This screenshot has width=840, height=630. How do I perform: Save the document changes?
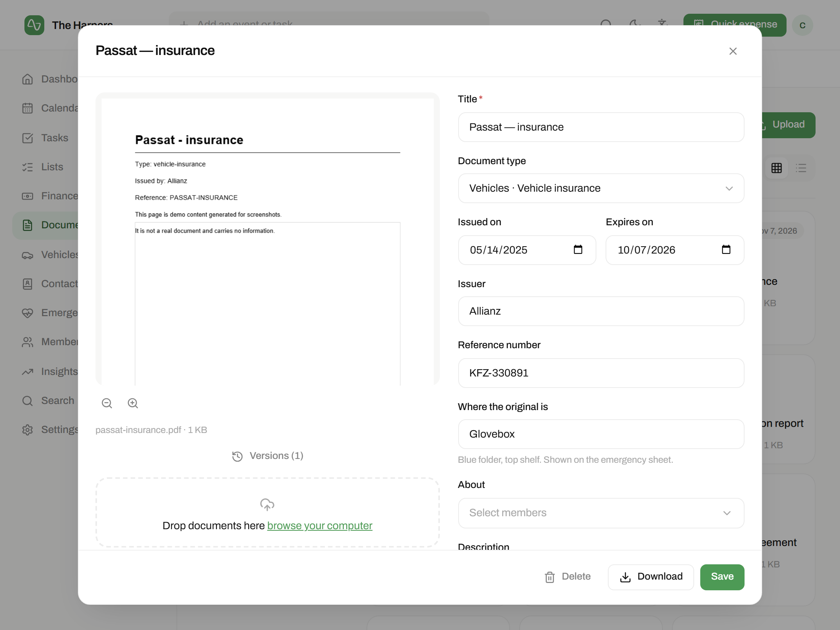tap(722, 577)
